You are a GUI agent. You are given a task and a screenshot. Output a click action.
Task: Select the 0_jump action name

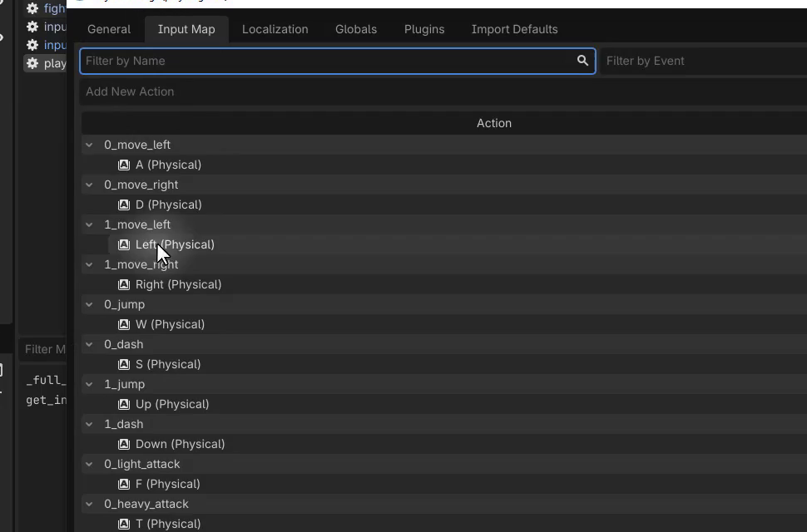click(x=124, y=304)
